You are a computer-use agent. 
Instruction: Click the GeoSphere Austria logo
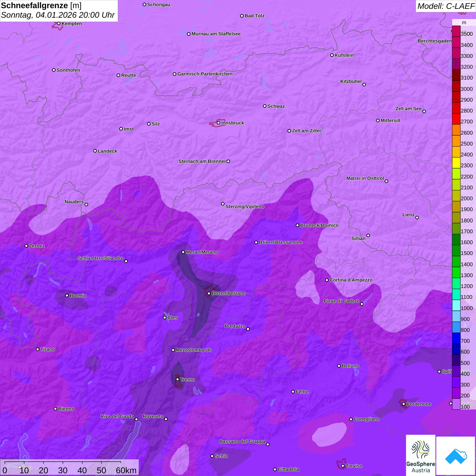tap(421, 455)
